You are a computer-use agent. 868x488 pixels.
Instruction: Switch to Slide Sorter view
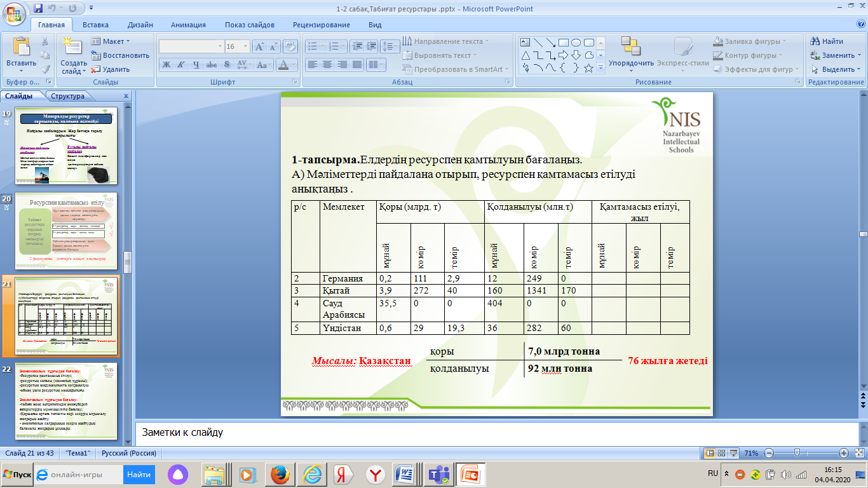(x=722, y=453)
